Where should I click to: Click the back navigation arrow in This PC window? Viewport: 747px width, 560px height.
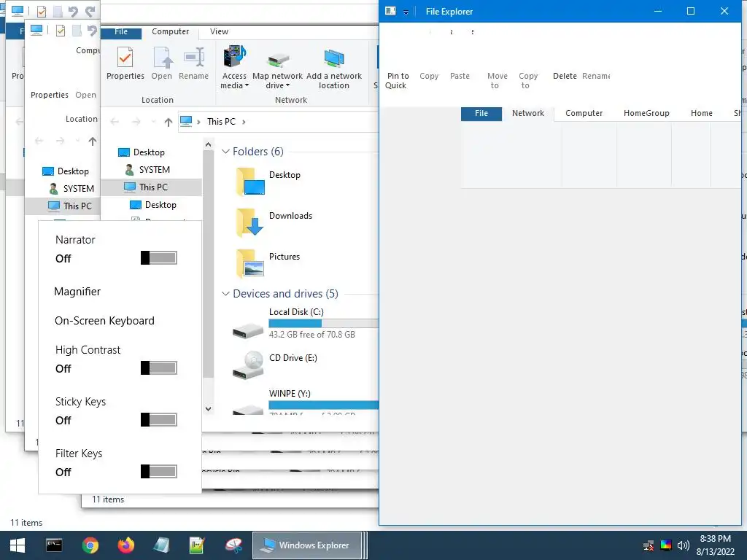115,122
